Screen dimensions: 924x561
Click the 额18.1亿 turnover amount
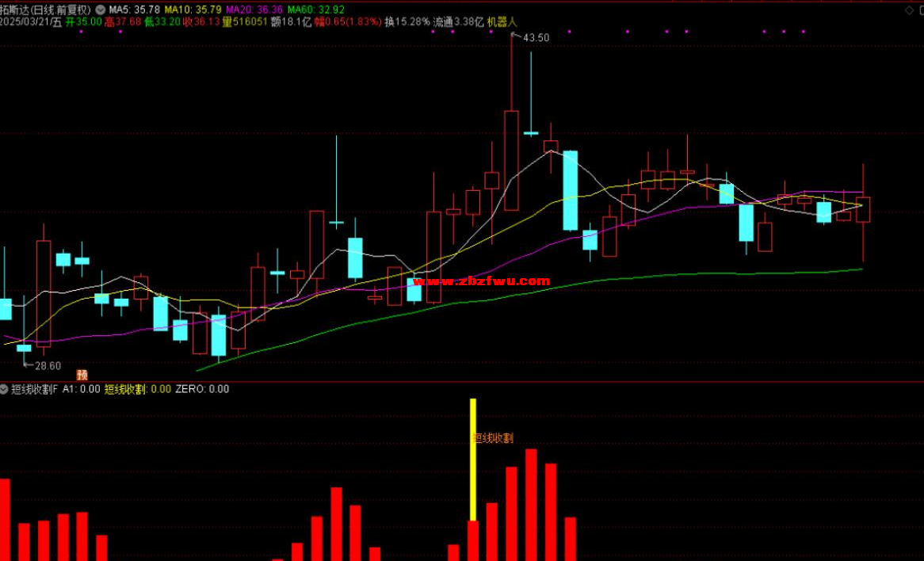click(x=291, y=22)
